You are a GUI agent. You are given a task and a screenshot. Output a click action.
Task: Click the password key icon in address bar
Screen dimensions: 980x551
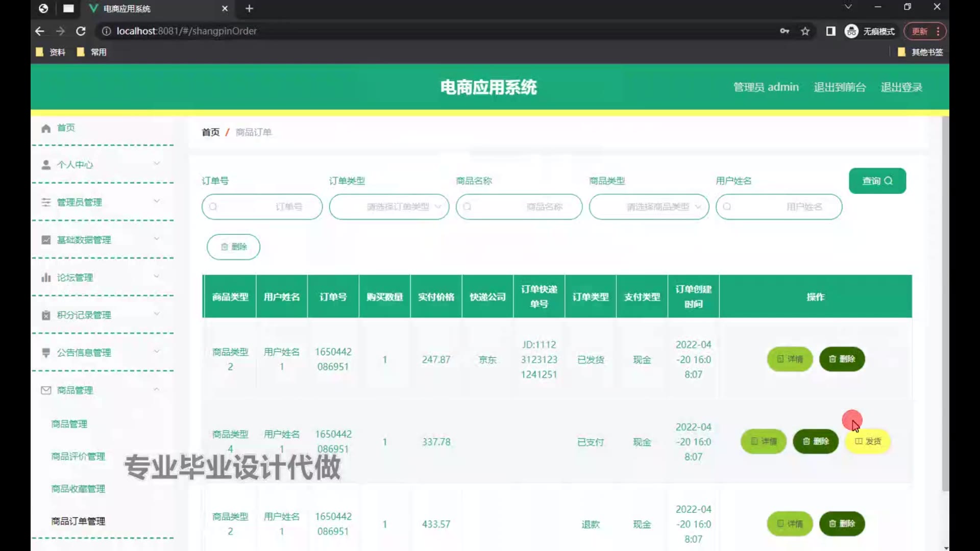pos(785,31)
